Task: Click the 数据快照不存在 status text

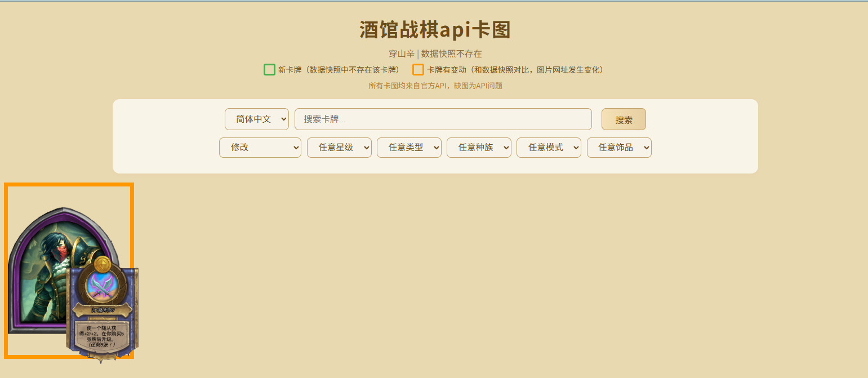Action: tap(452, 54)
